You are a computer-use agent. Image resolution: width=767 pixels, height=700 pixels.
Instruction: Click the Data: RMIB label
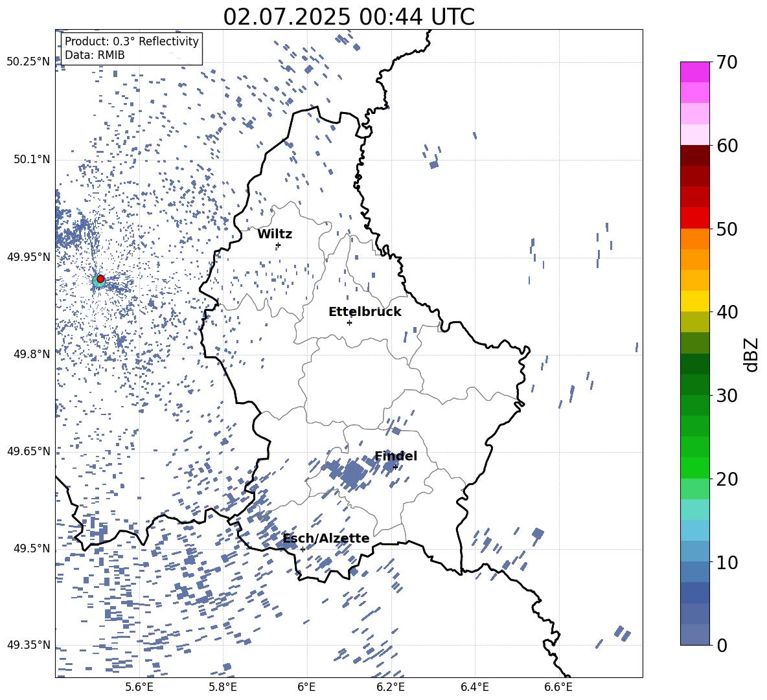(95, 55)
